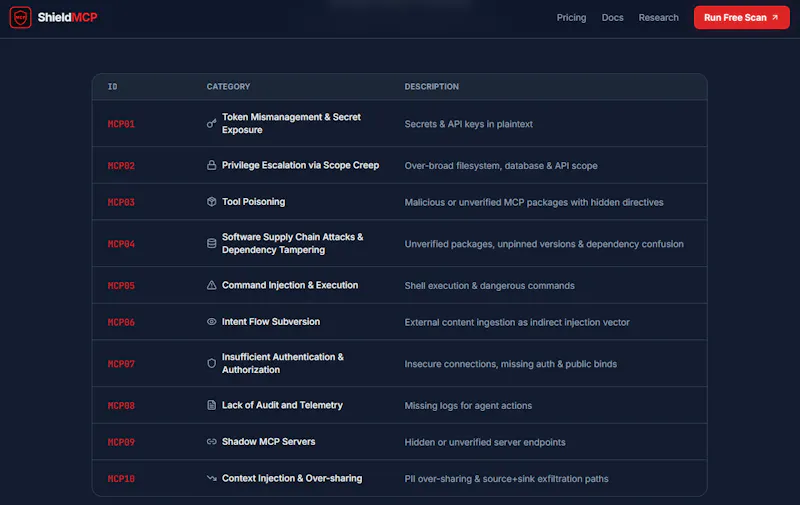Click the Token Mismanagement & Secret Exposure title
800x505 pixels.
(x=291, y=123)
